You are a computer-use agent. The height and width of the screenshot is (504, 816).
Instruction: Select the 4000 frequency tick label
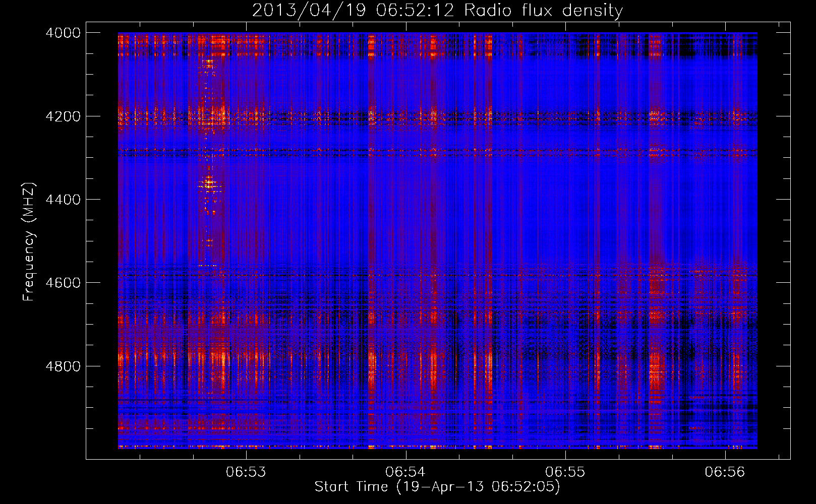point(63,33)
